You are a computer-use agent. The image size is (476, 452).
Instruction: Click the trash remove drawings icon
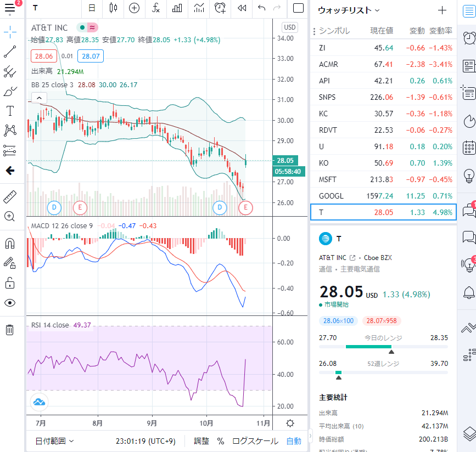click(10, 330)
